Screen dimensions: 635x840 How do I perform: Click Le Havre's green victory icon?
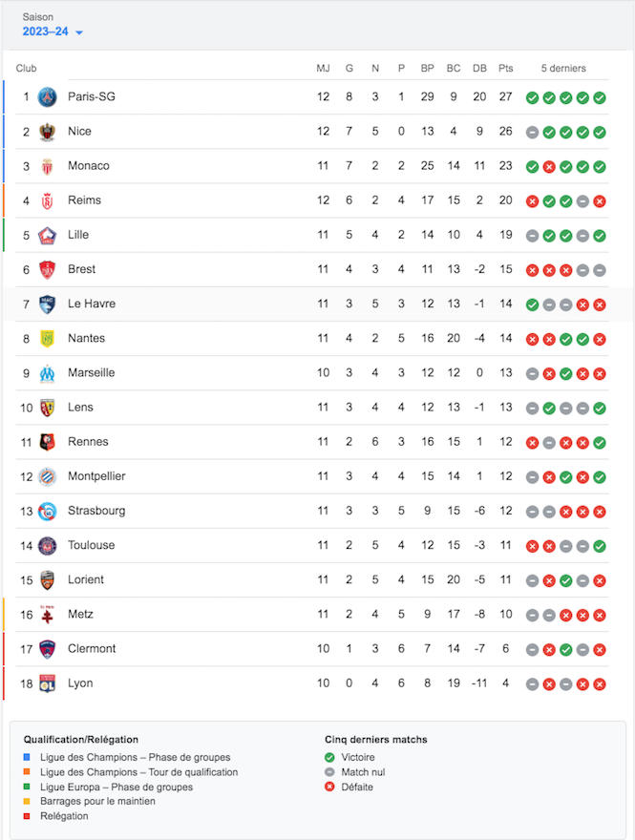532,304
